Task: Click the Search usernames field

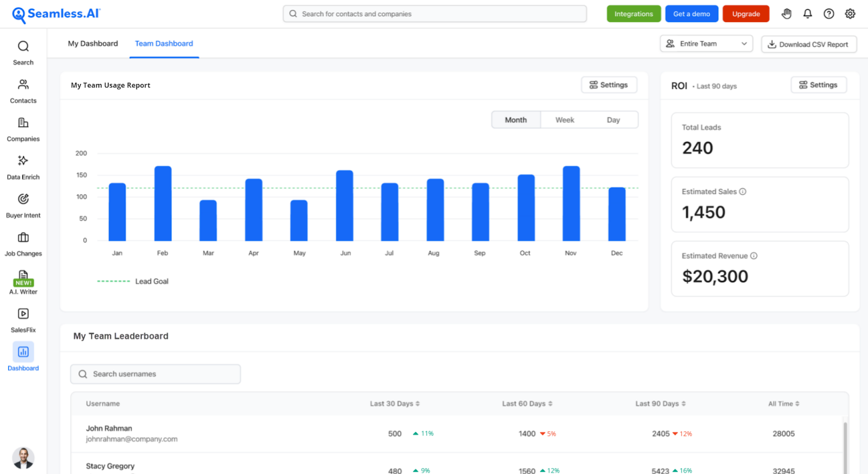Action: (x=156, y=374)
